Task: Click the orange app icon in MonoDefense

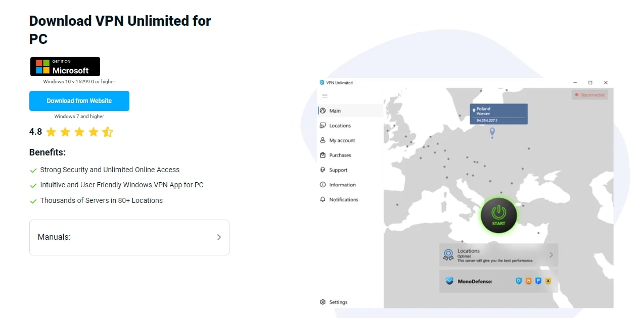Action: [529, 281]
